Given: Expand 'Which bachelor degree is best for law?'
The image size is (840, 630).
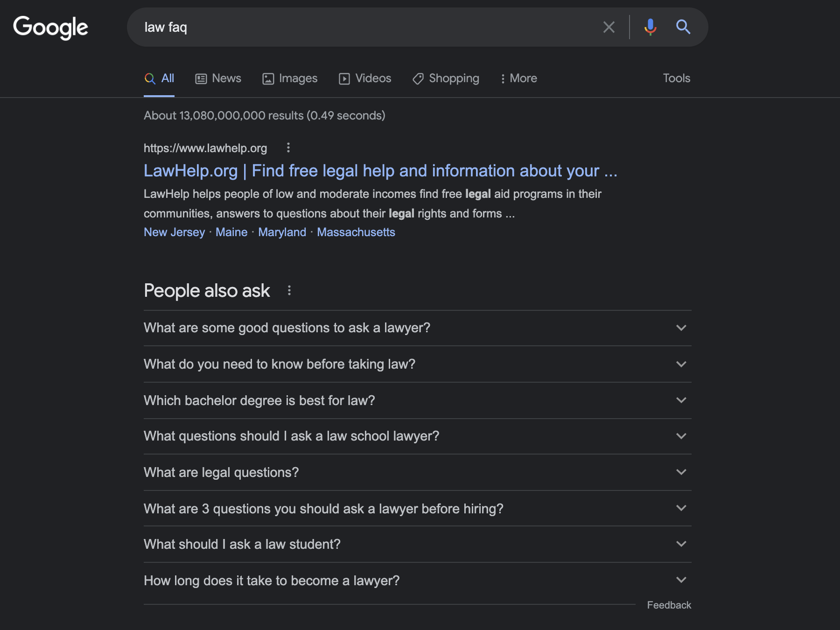Looking at the screenshot, I should tap(417, 400).
